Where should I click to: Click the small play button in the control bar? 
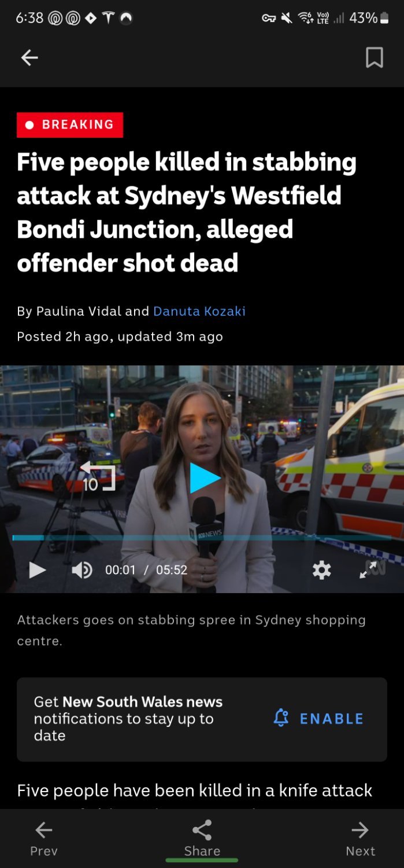pyautogui.click(x=37, y=570)
